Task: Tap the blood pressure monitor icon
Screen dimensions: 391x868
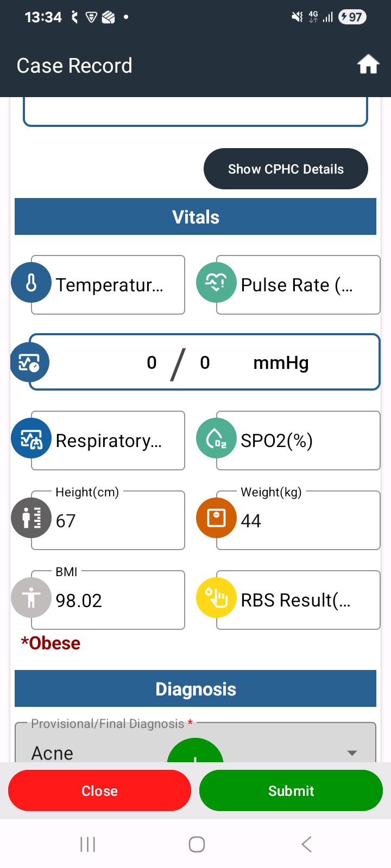Action: point(30,362)
